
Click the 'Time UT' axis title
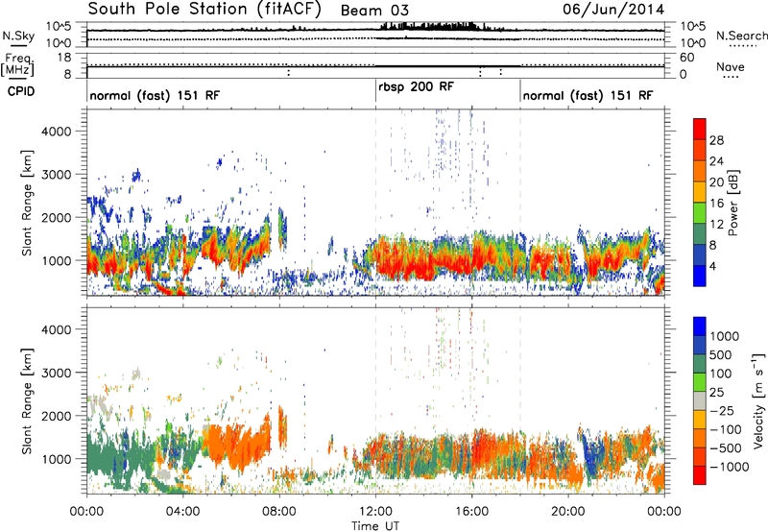click(x=375, y=525)
